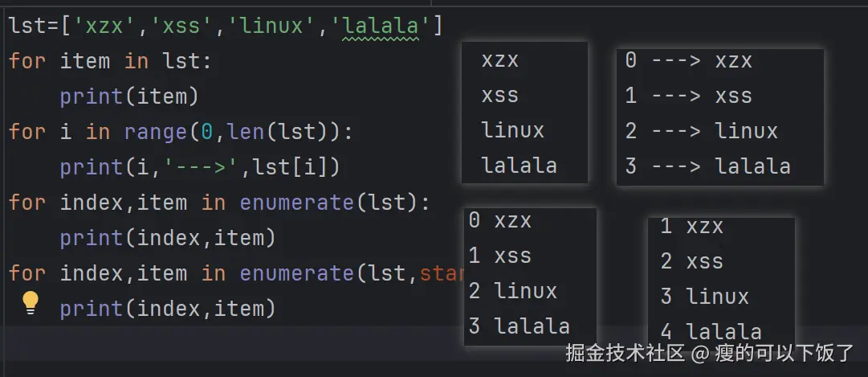
Task: Click '0 xzx' in zero-indexed output box
Action: click(x=500, y=221)
